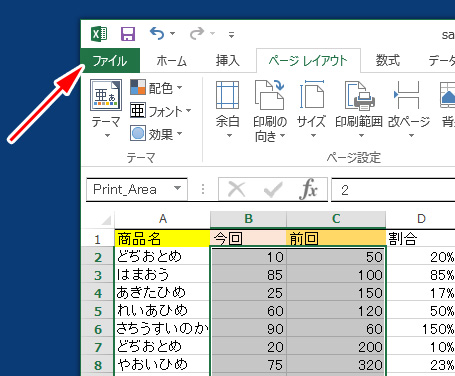The width and height of the screenshot is (455, 376).
Task: Expand the Name Box dropdown arrow
Action: pyautogui.click(x=178, y=189)
